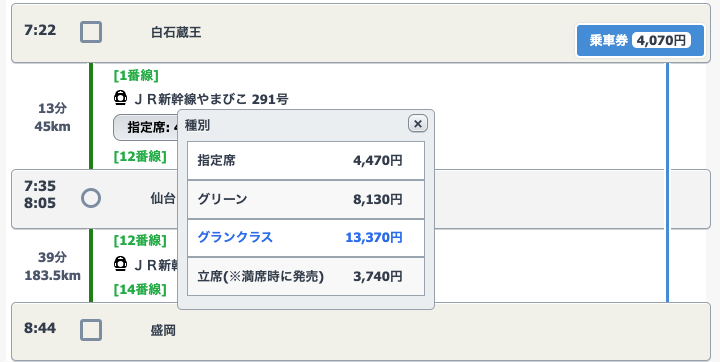Choose 指定席 4,470円 option
The image size is (720, 362).
point(306,160)
